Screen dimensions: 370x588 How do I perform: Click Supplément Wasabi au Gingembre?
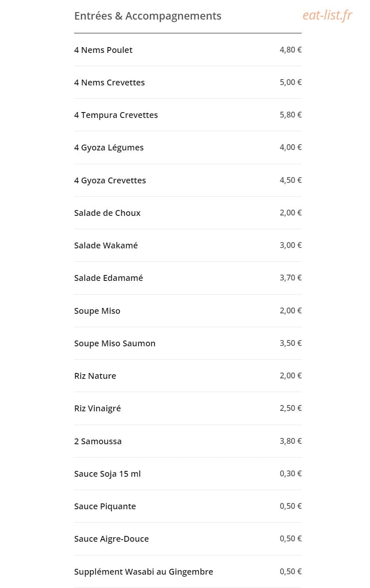(187, 571)
